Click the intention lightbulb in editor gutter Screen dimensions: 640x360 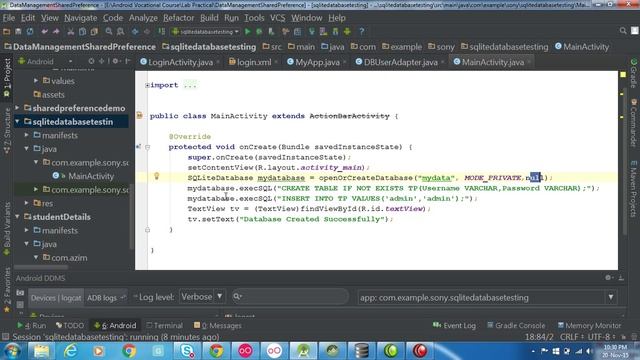156,176
